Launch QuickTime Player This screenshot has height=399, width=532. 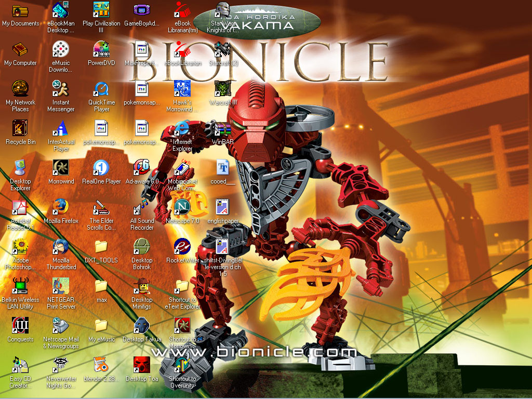tap(101, 88)
